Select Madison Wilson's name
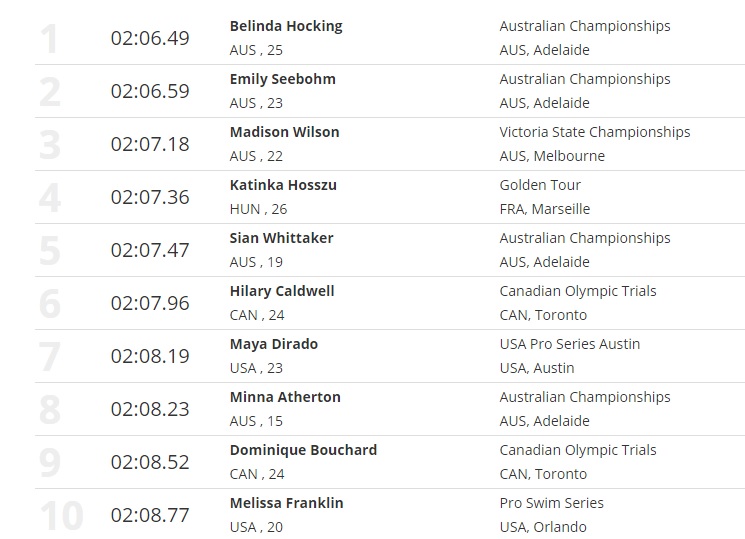Image resolution: width=745 pixels, height=539 pixels. (x=284, y=132)
